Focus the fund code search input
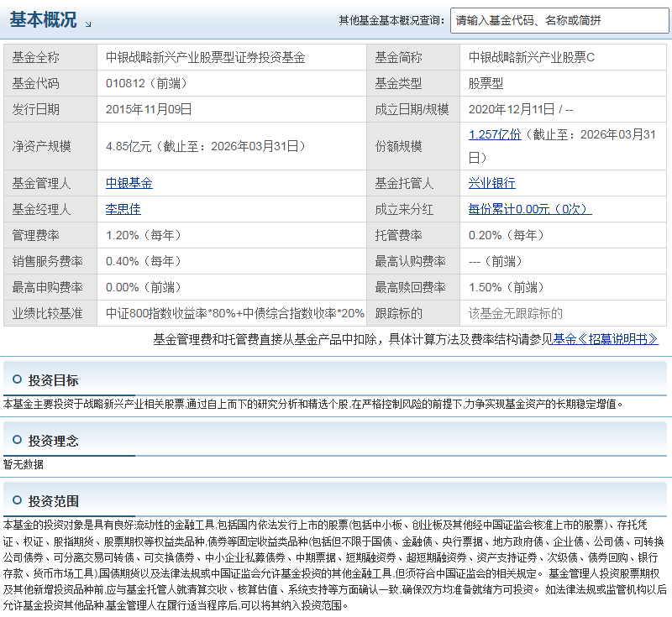Viewport: 672px width, 617px height. pos(559,20)
